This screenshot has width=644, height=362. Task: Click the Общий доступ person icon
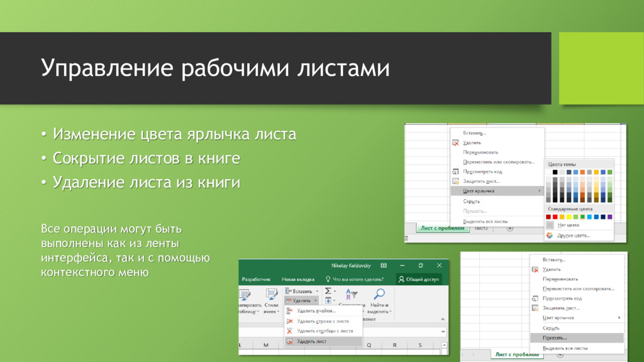click(x=401, y=279)
